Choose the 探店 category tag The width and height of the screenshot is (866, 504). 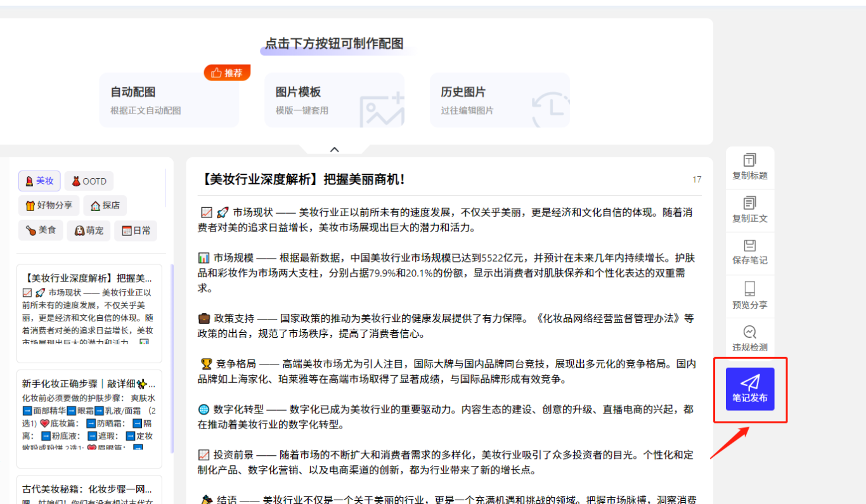pyautogui.click(x=105, y=205)
